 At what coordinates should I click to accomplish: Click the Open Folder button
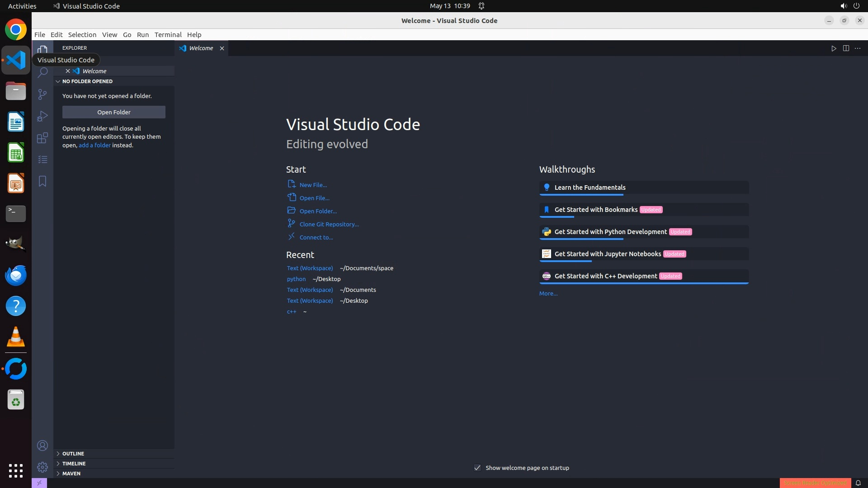coord(113,112)
